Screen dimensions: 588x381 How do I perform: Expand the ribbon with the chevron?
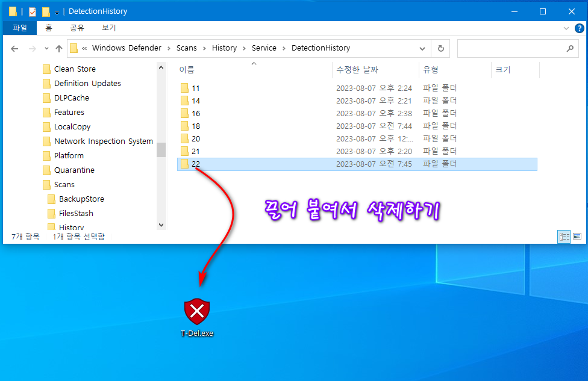[x=566, y=28]
